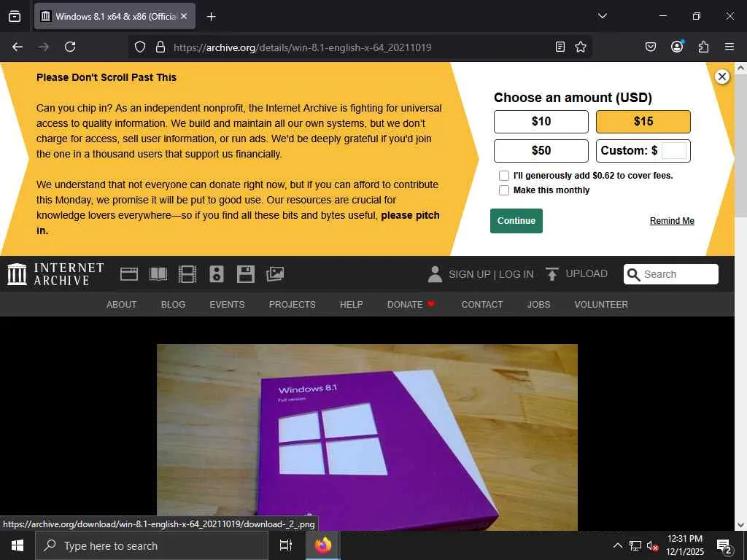The height and width of the screenshot is (560, 747).
Task: Select the $10 donation amount
Action: click(x=541, y=122)
